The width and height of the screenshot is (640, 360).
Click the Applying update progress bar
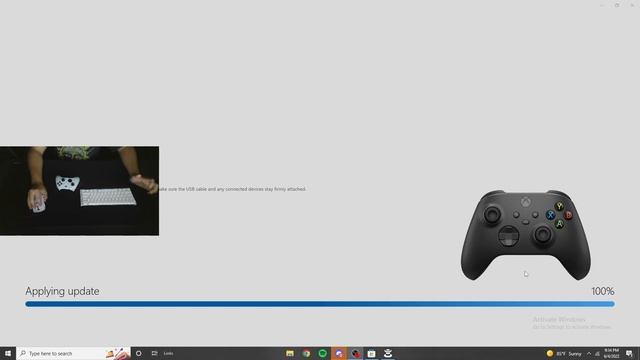[x=320, y=304]
